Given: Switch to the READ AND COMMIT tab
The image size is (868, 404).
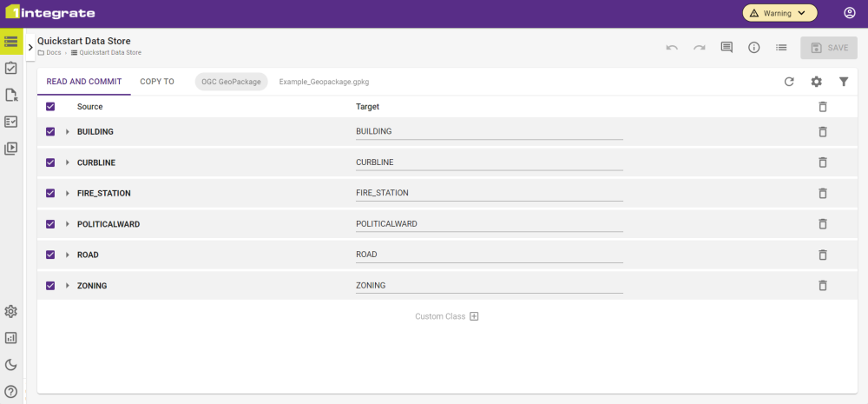Looking at the screenshot, I should click(84, 82).
